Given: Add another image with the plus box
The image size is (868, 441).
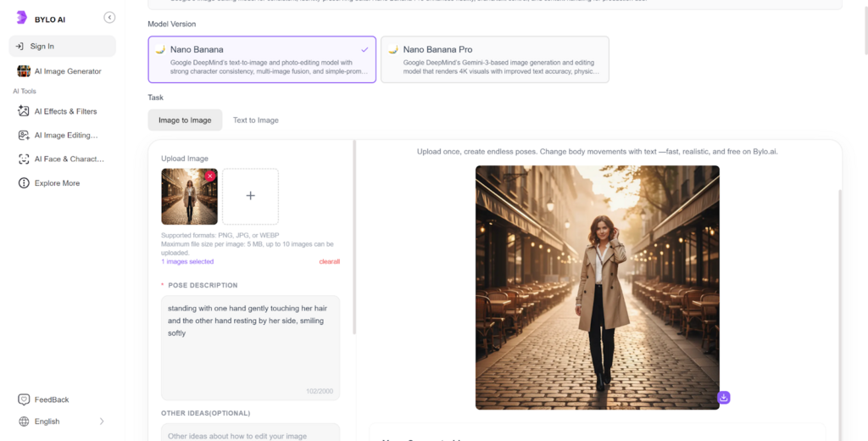Looking at the screenshot, I should pyautogui.click(x=250, y=196).
